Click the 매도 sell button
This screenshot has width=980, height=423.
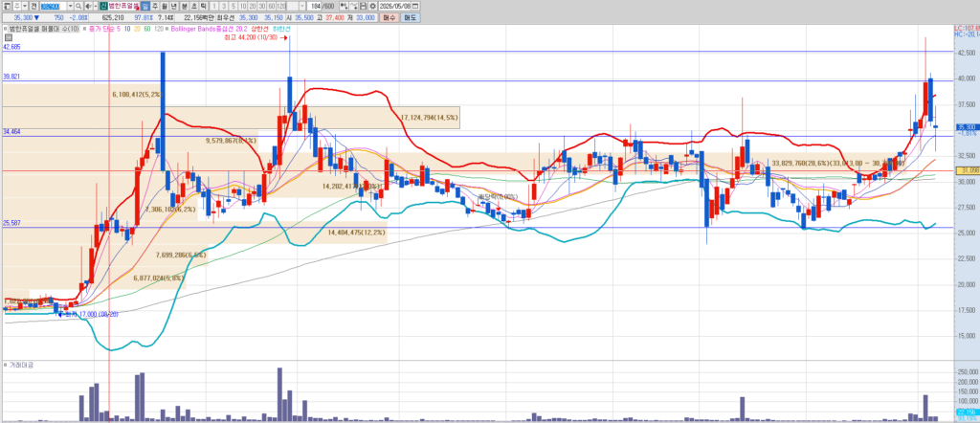[x=410, y=18]
